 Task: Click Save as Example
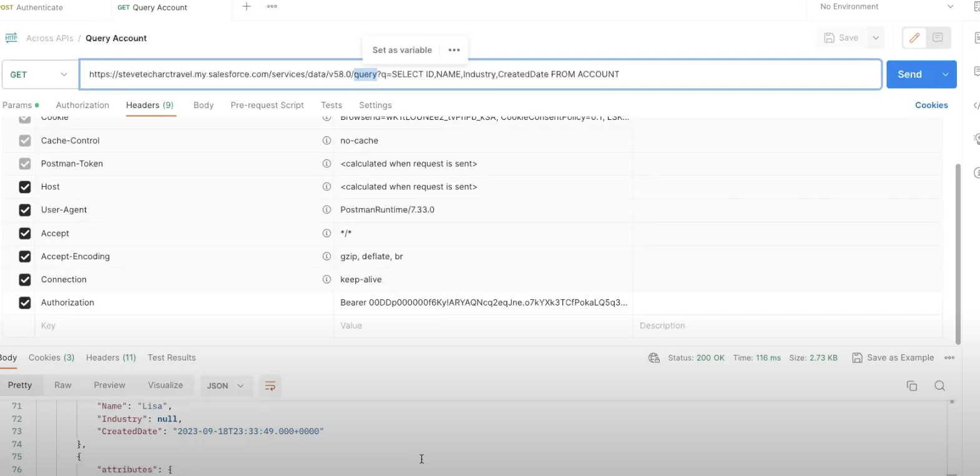pyautogui.click(x=893, y=358)
